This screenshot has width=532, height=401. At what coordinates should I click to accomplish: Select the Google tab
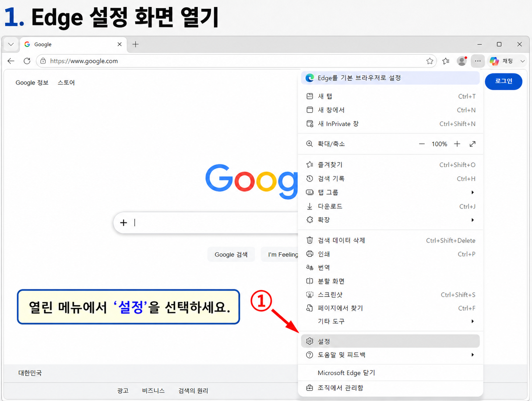click(73, 44)
